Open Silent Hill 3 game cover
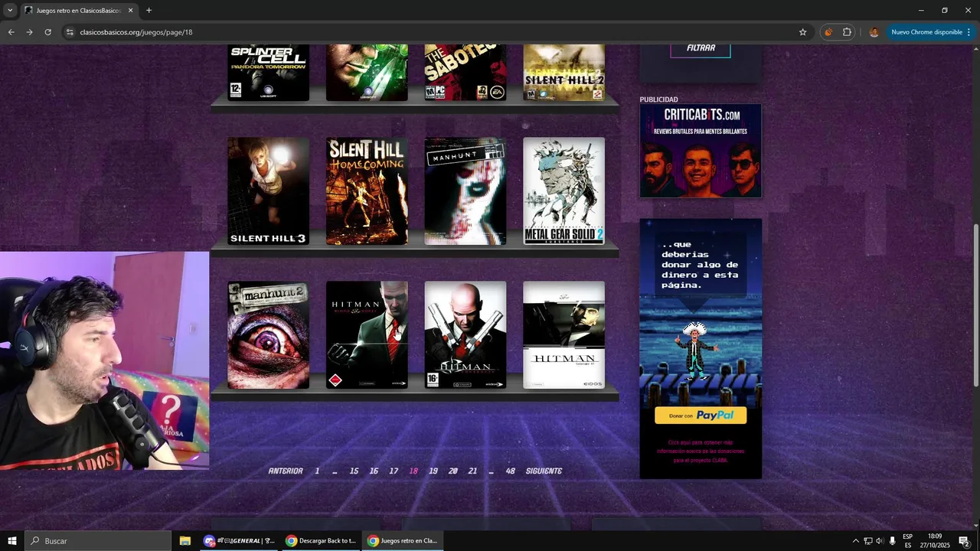 tap(268, 191)
